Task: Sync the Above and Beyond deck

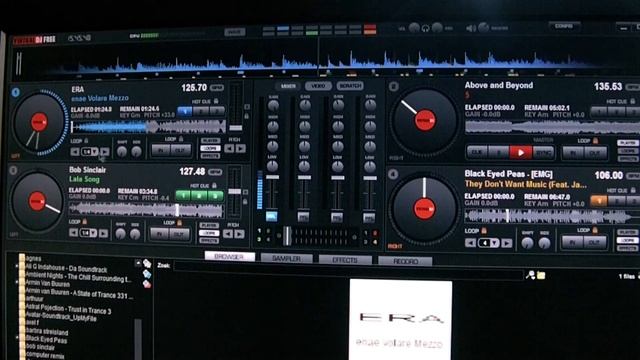Action: [x=543, y=153]
